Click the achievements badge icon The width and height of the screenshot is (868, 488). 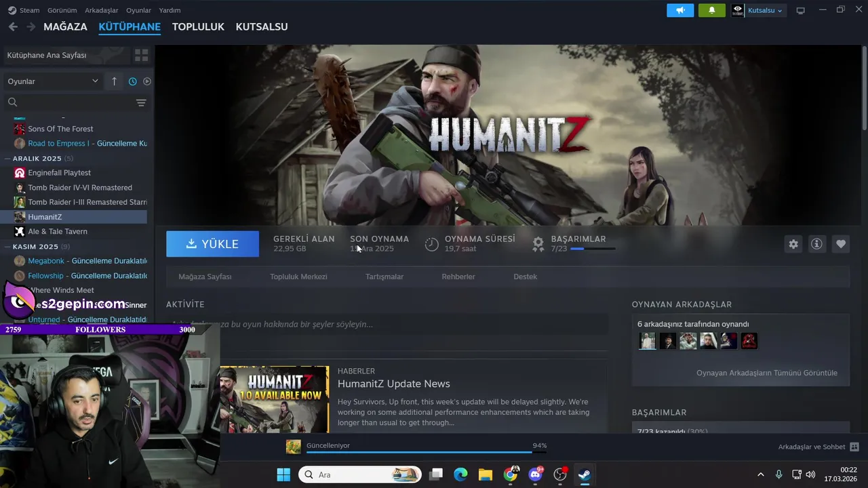(x=538, y=244)
